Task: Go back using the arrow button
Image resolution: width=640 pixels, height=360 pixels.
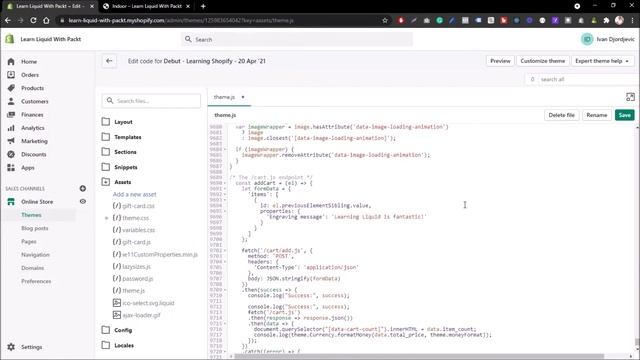Action: [109, 61]
